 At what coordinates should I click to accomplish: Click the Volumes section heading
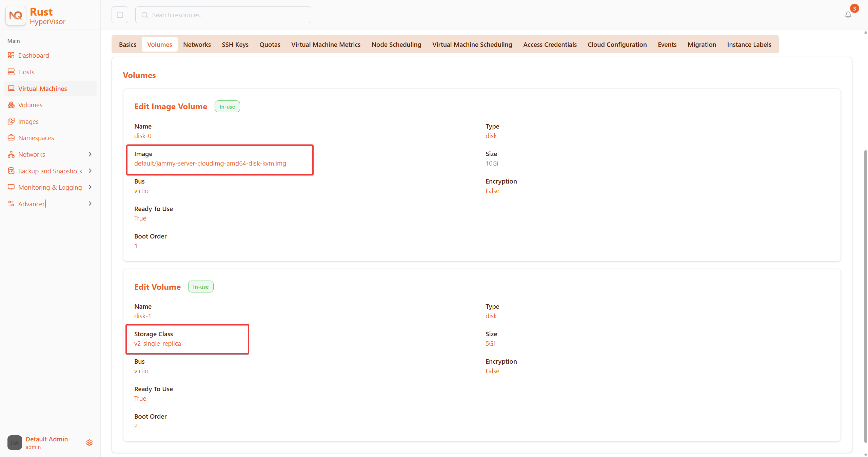click(139, 75)
